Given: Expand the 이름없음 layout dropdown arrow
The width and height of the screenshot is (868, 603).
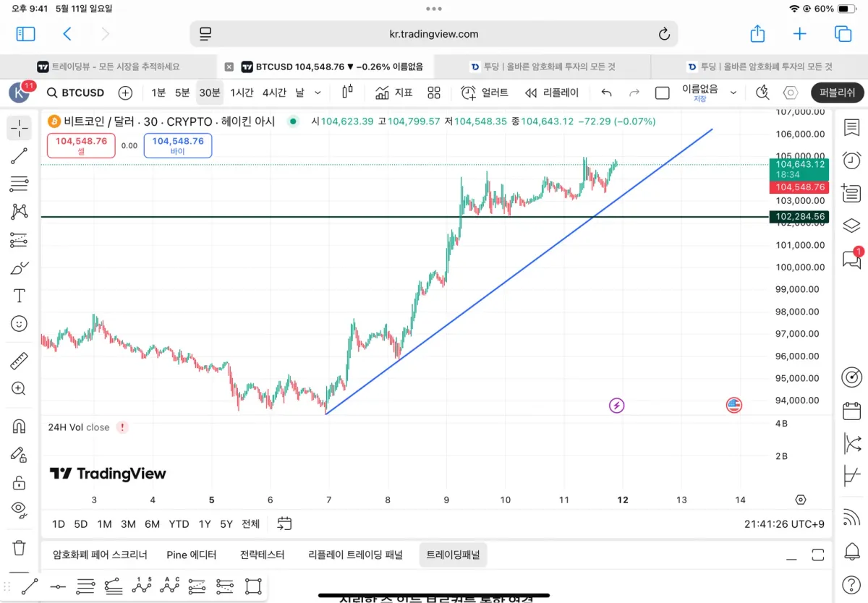Looking at the screenshot, I should tap(733, 93).
